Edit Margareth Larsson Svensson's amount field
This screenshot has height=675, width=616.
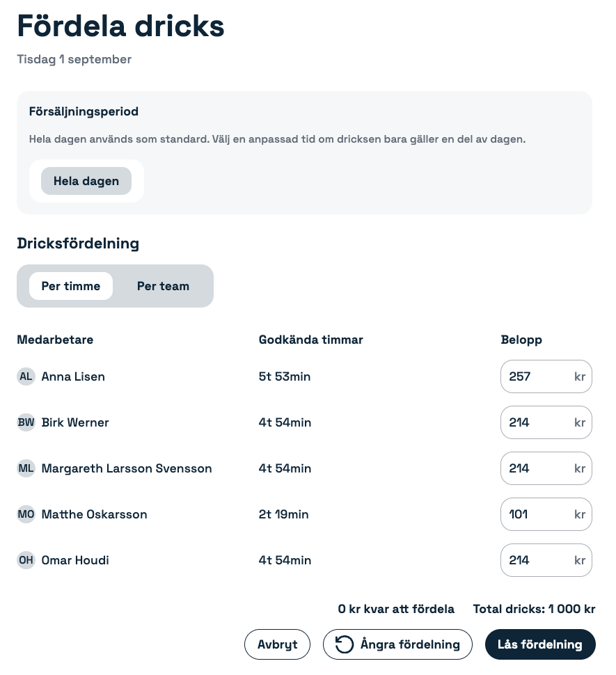pyautogui.click(x=546, y=468)
